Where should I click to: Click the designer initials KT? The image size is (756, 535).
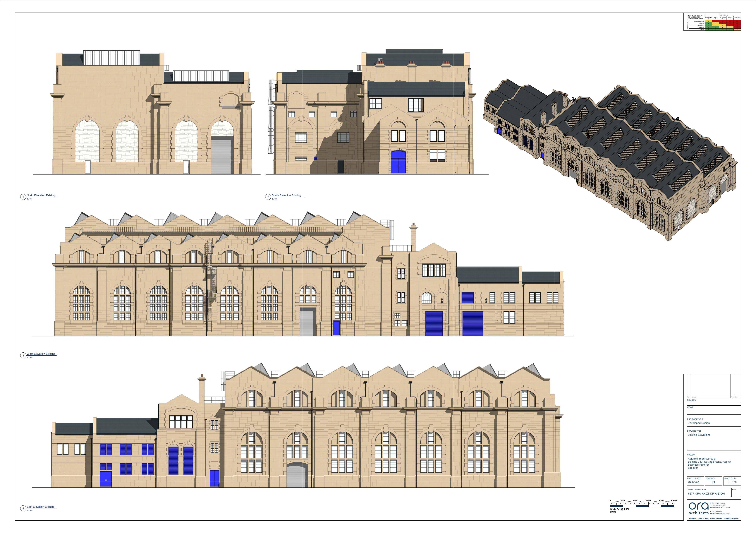coord(714,482)
